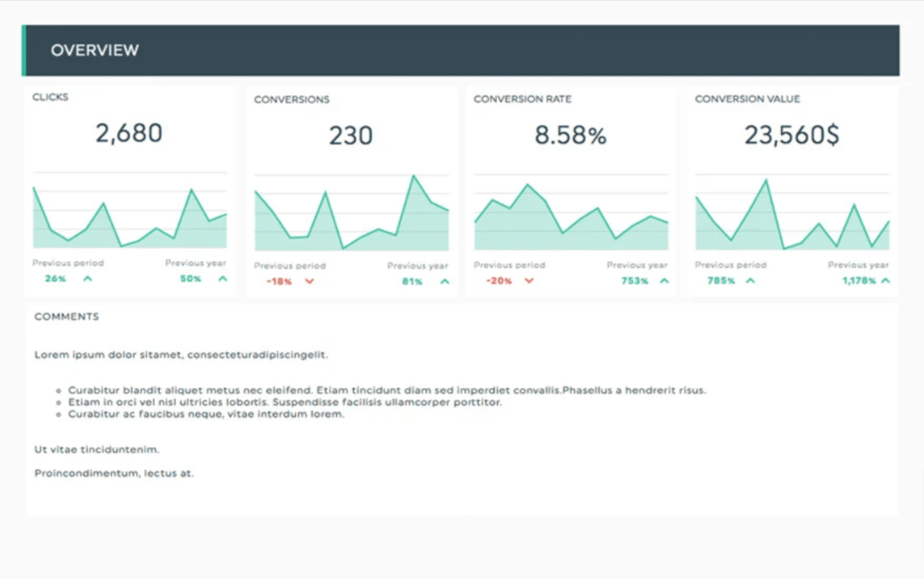Click the teal accent bar beside OVERVIEW

point(27,50)
